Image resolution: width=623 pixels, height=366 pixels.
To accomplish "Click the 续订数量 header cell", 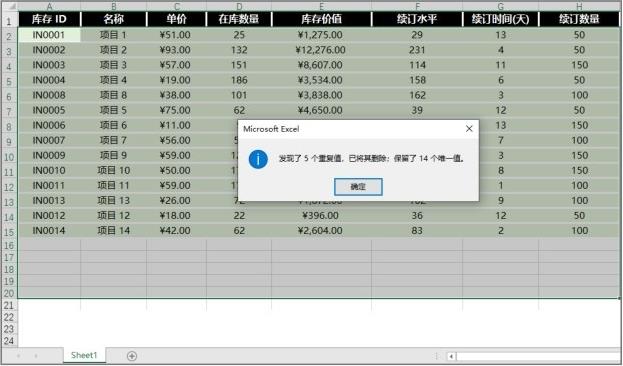I will coord(579,19).
